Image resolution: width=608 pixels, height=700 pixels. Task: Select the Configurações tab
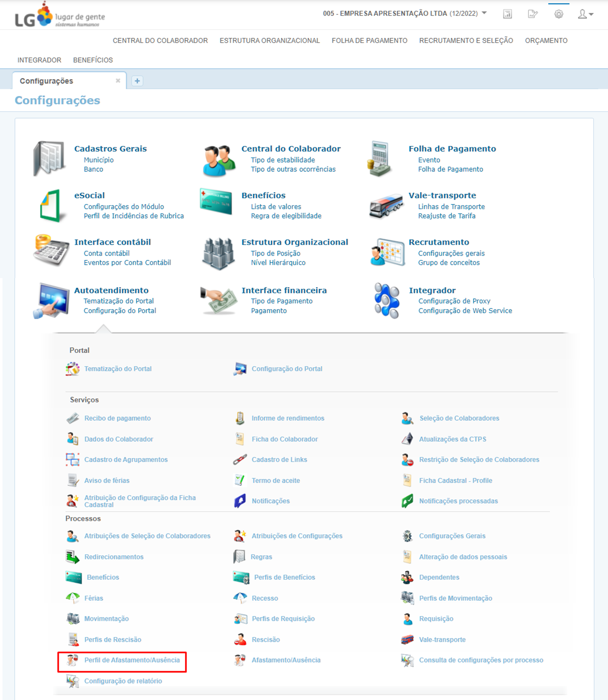[x=47, y=81]
